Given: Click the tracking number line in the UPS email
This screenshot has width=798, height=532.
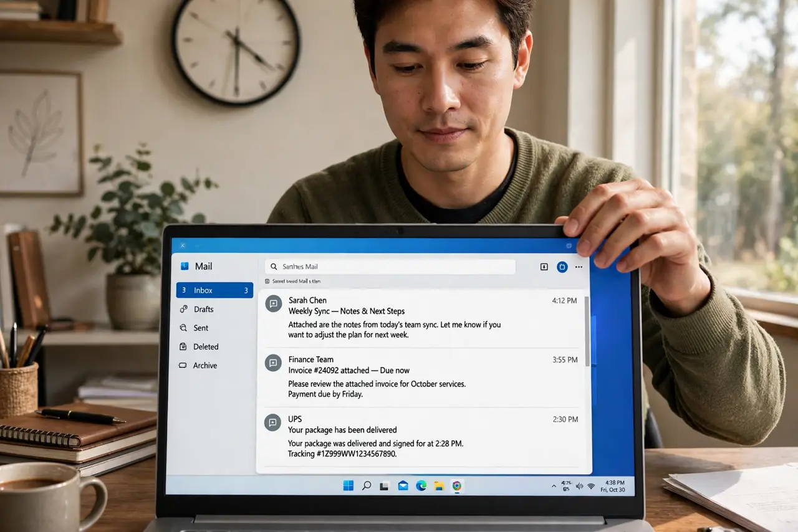Looking at the screenshot, I should click(342, 454).
